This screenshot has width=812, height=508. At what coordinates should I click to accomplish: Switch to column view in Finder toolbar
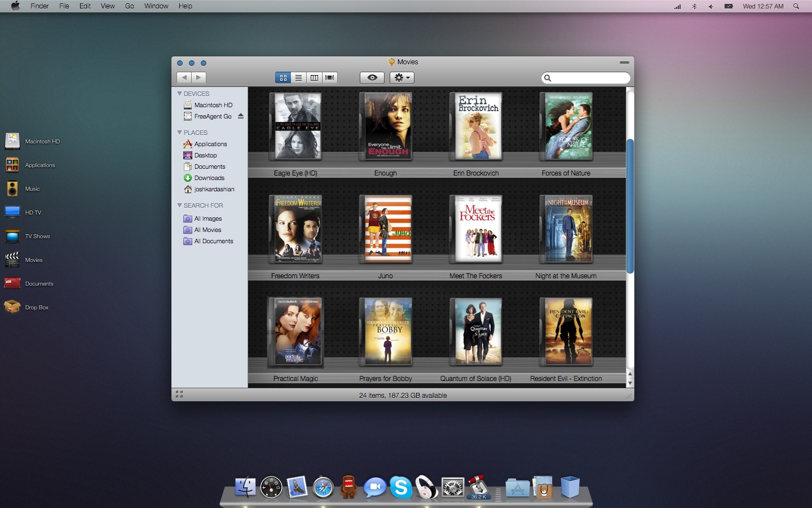pos(314,78)
